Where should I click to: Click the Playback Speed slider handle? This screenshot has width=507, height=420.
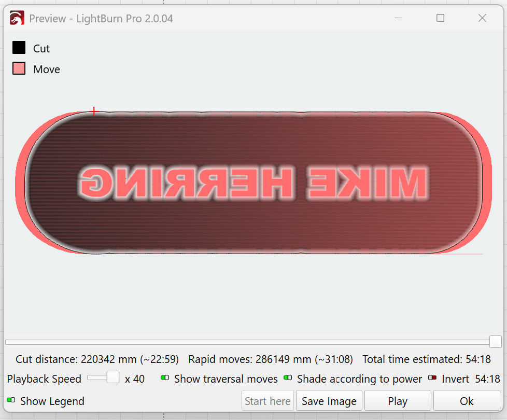coord(113,377)
